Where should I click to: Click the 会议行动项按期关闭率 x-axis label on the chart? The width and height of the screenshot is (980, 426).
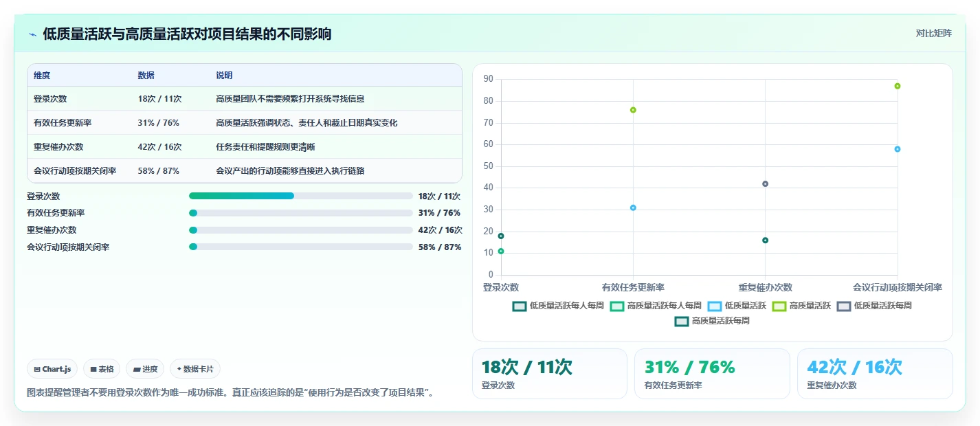tap(898, 287)
